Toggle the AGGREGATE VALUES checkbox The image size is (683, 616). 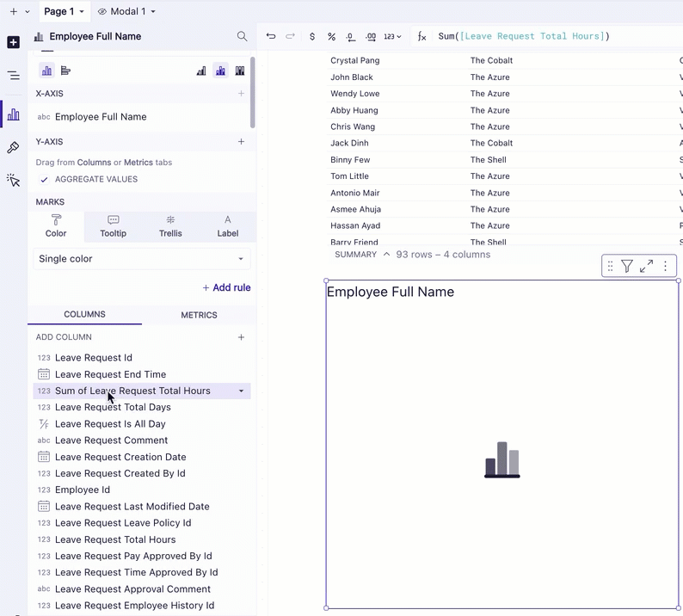(44, 180)
